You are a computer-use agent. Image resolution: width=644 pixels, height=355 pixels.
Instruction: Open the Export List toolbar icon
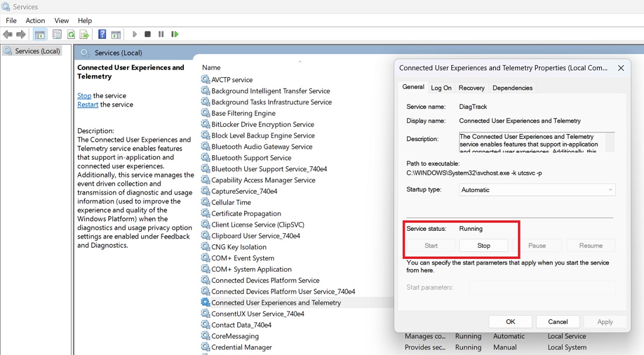[x=84, y=34]
